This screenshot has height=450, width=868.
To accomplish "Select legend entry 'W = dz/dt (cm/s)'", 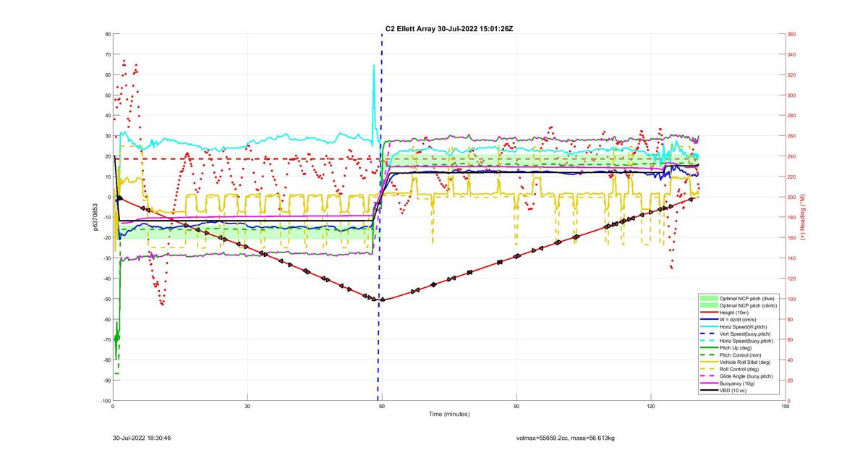I will (x=738, y=320).
